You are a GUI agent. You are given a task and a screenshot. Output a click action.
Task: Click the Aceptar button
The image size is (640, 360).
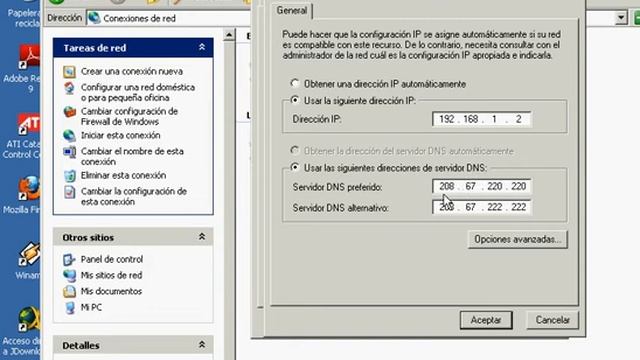click(486, 320)
